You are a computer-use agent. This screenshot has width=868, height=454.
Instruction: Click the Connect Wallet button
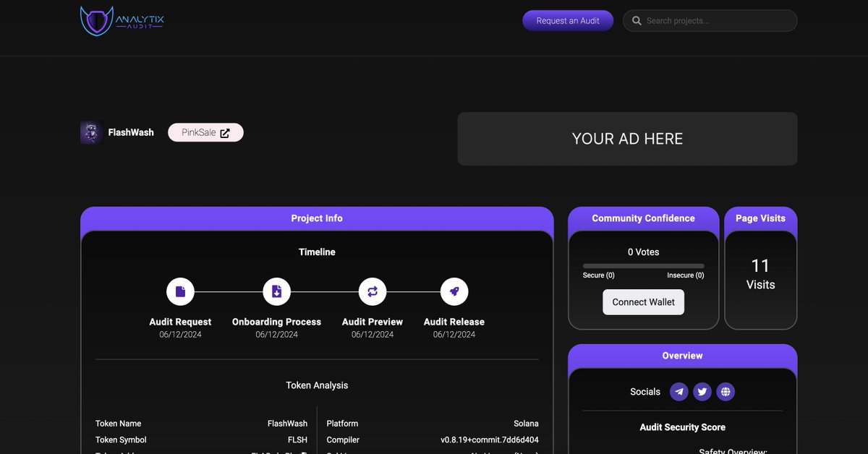[x=643, y=302]
